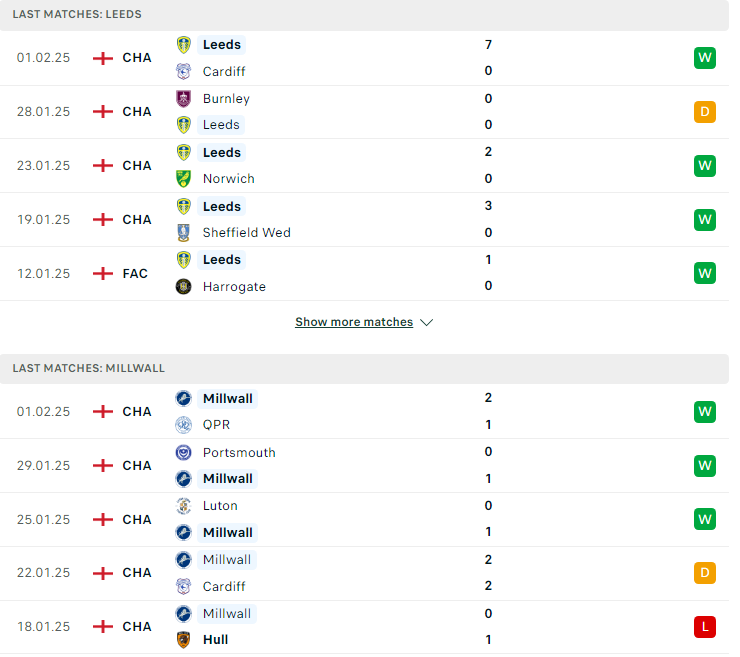Click the orange D badge for Burnley vs Leeds
The width and height of the screenshot is (740, 657).
[x=705, y=112]
